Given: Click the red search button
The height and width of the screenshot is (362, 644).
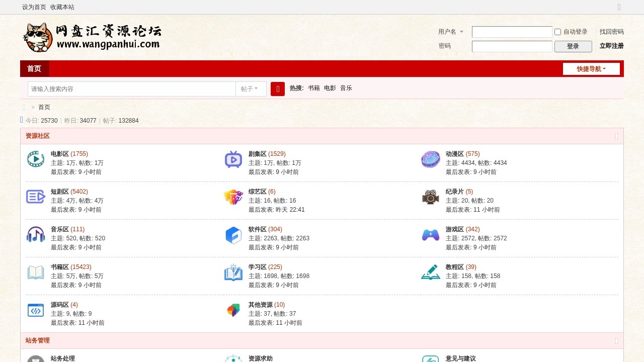Looking at the screenshot, I should tap(278, 89).
